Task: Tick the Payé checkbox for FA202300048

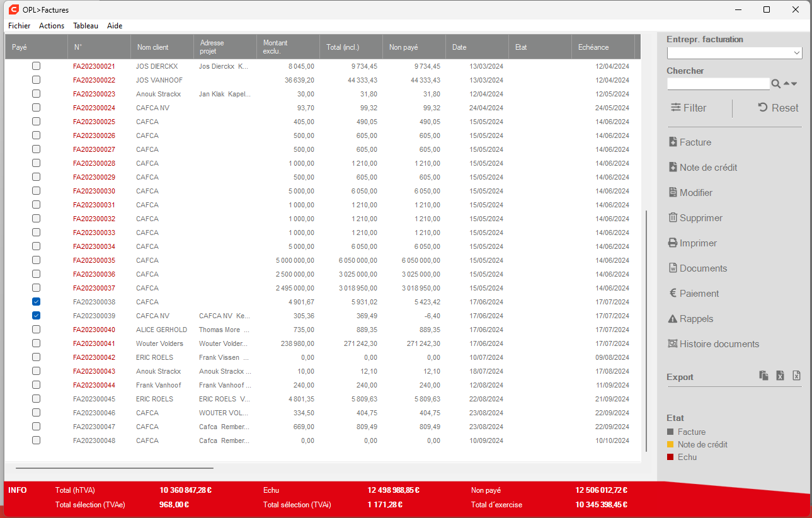Action: pos(36,440)
